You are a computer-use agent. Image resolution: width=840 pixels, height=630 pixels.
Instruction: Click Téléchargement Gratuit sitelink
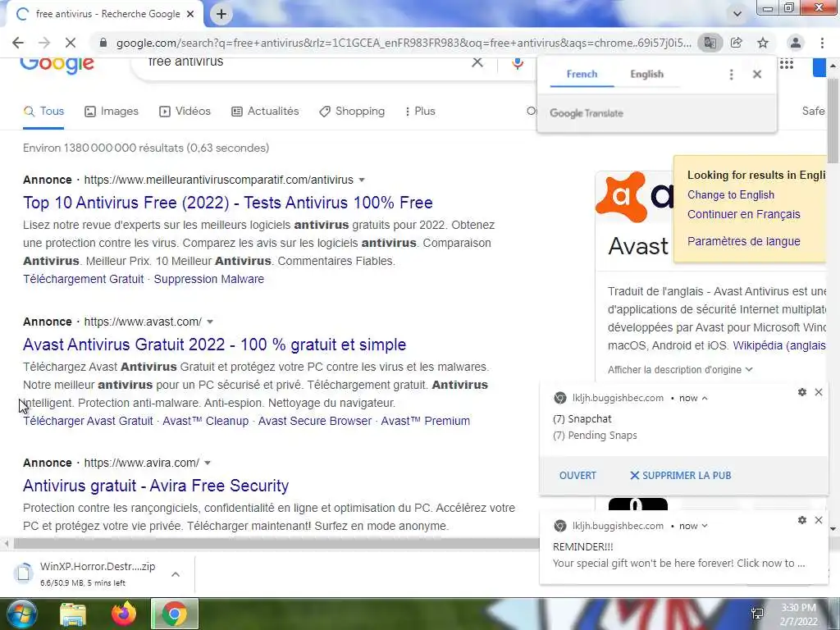click(x=83, y=279)
